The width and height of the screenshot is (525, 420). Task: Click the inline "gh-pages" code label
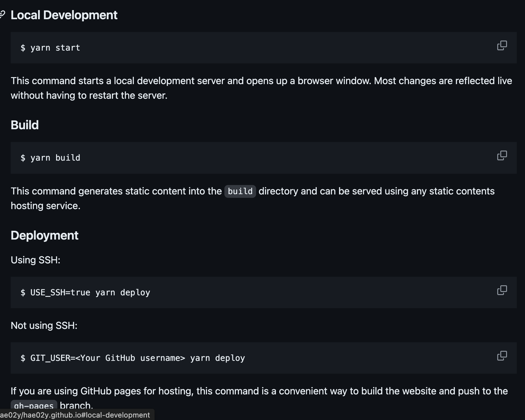[x=34, y=405]
